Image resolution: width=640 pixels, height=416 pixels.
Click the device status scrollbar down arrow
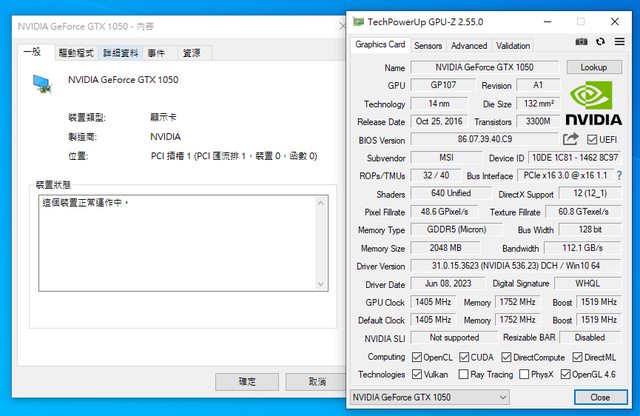321,284
